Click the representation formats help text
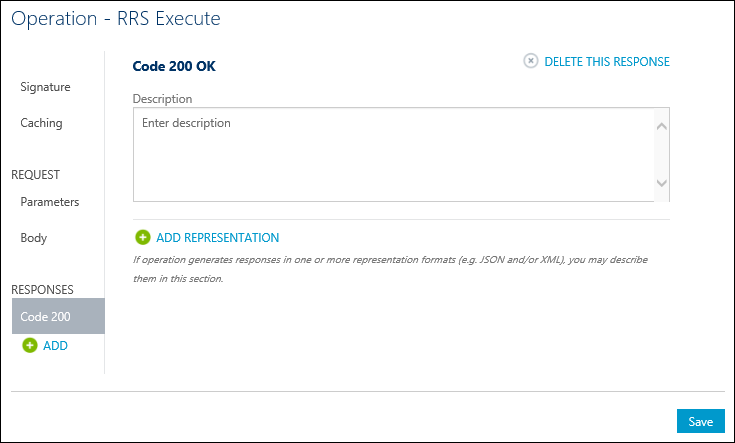The height and width of the screenshot is (443, 735). coord(390,269)
